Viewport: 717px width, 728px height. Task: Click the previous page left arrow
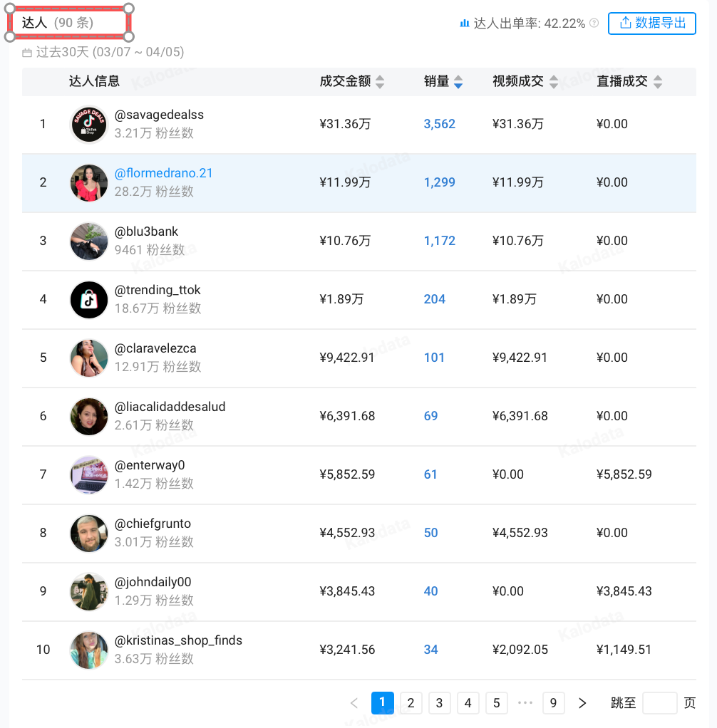(x=354, y=703)
